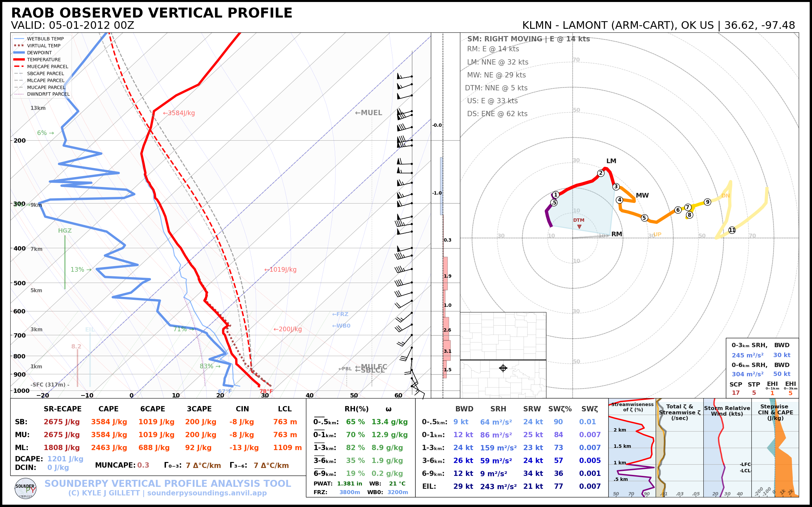Click the TEMPERATURE legend entry

44,60
